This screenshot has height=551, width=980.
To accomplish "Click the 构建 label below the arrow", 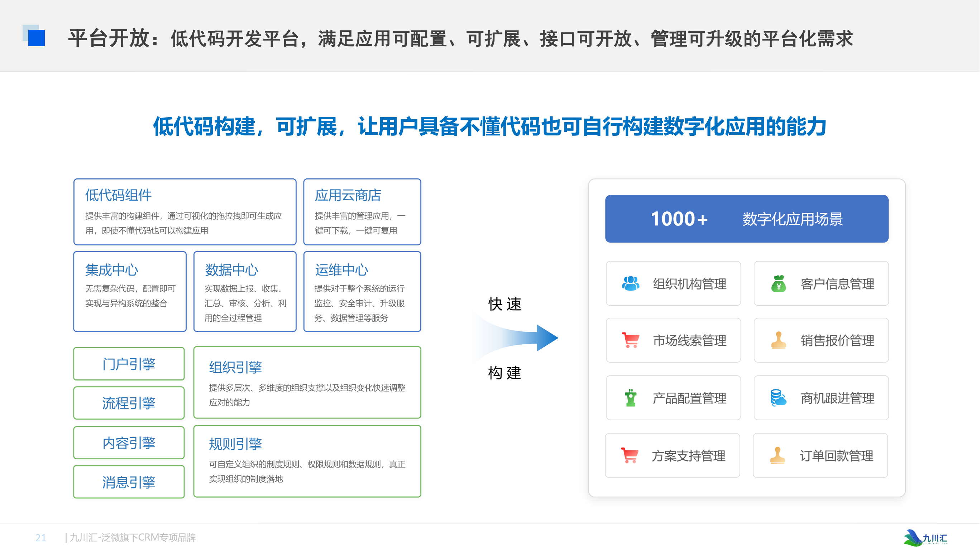I will [505, 373].
